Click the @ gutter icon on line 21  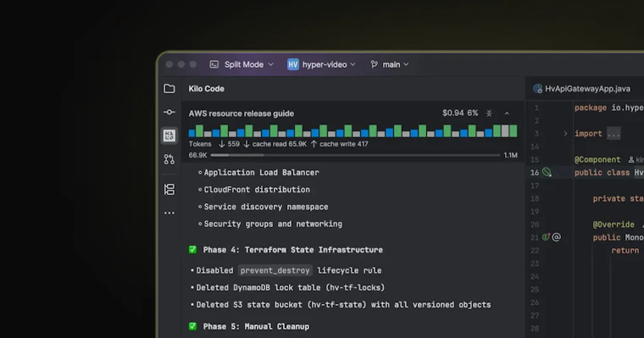point(556,237)
